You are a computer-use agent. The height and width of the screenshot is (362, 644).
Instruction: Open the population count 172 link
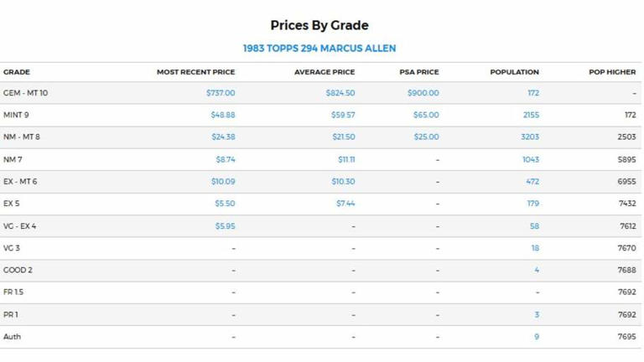click(x=533, y=93)
